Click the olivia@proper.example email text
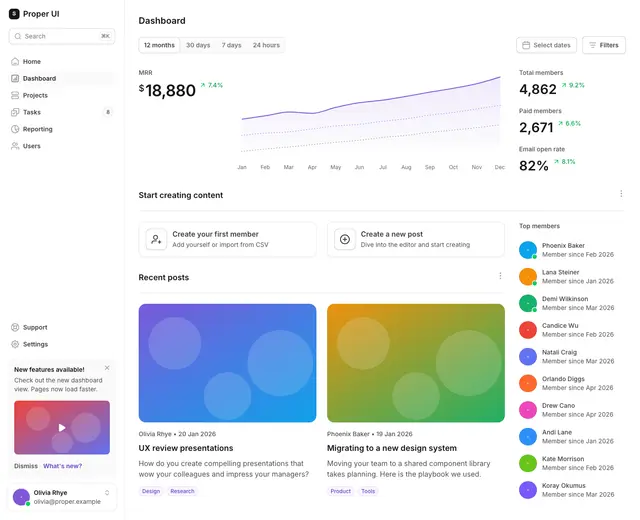640x520 pixels. [67, 502]
